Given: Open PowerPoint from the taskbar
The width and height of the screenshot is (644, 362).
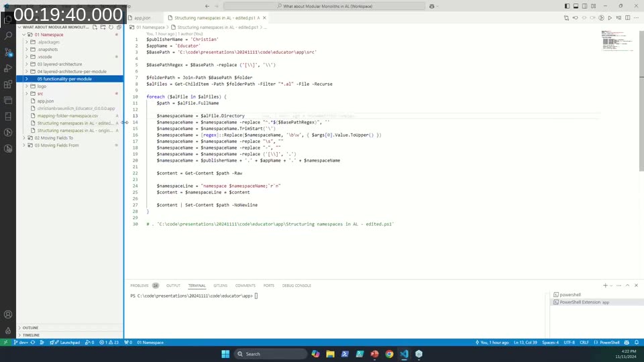Looking at the screenshot, I should click(x=374, y=354).
